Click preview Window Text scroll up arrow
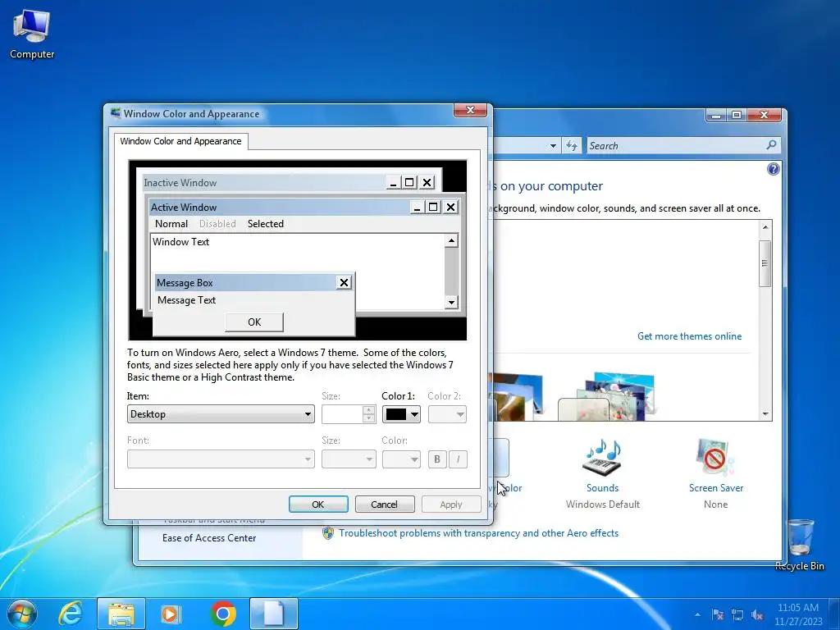 pos(451,241)
